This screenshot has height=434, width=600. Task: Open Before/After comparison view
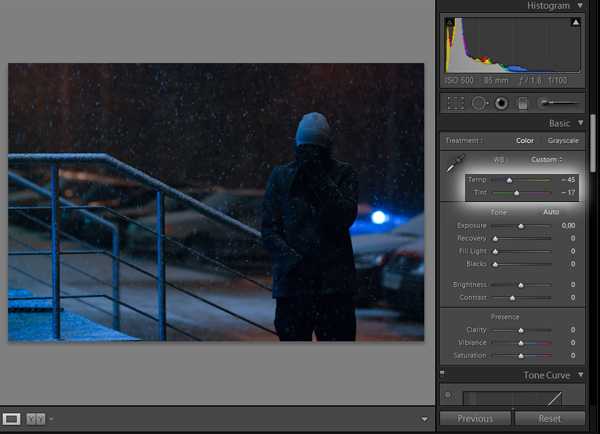point(35,418)
